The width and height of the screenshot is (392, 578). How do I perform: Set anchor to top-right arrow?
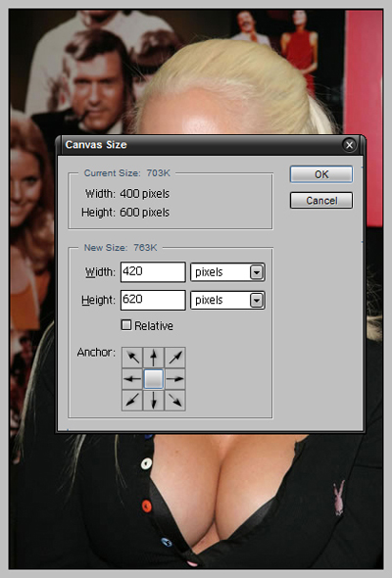coord(175,358)
